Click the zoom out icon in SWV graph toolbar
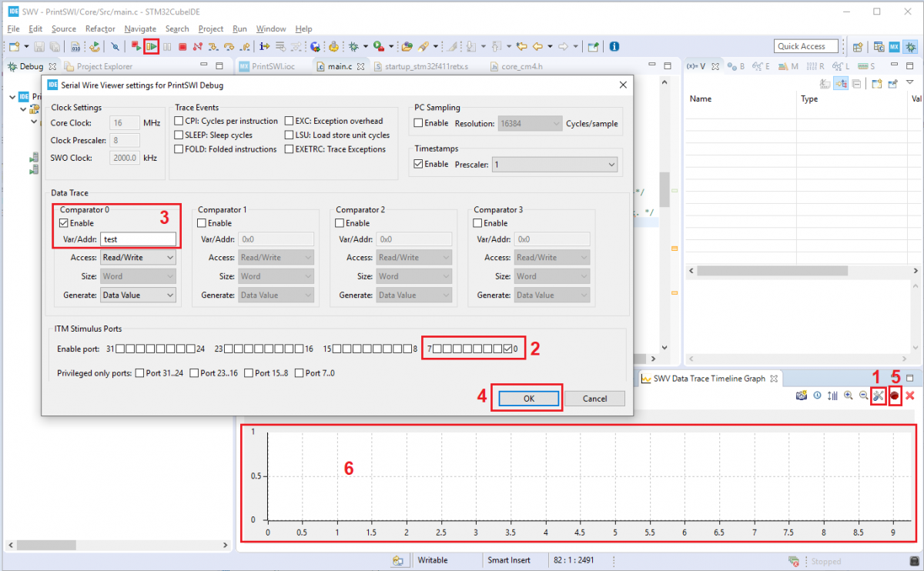 tap(862, 396)
